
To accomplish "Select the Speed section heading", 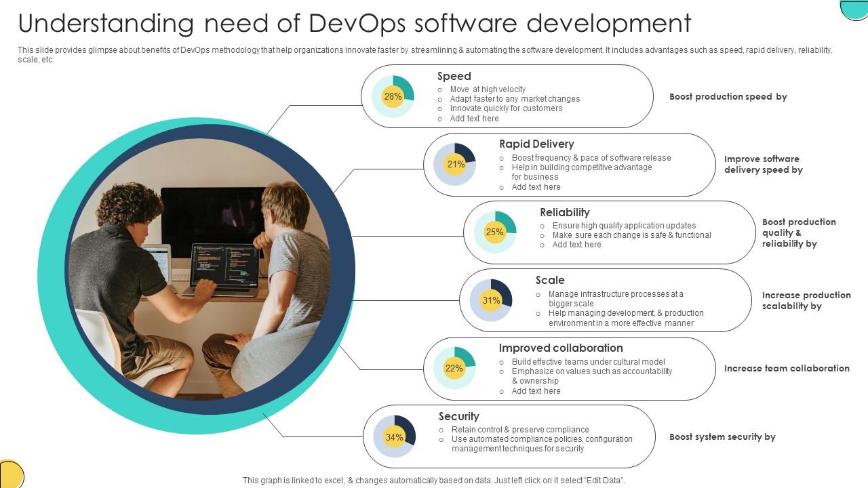I will pos(454,76).
